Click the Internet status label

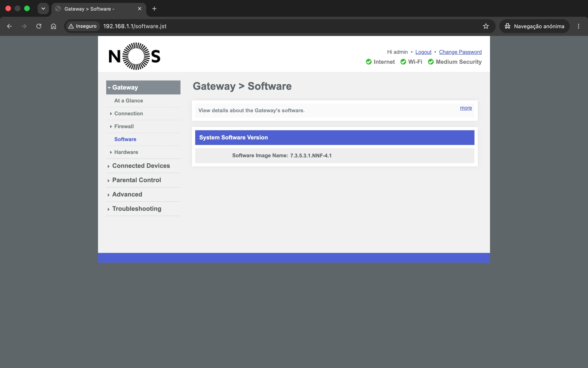click(384, 62)
